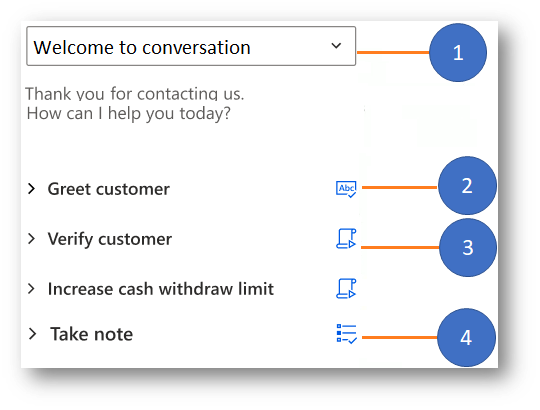The height and width of the screenshot is (410, 540).
Task: Click the How can I help you today text
Action: [128, 114]
